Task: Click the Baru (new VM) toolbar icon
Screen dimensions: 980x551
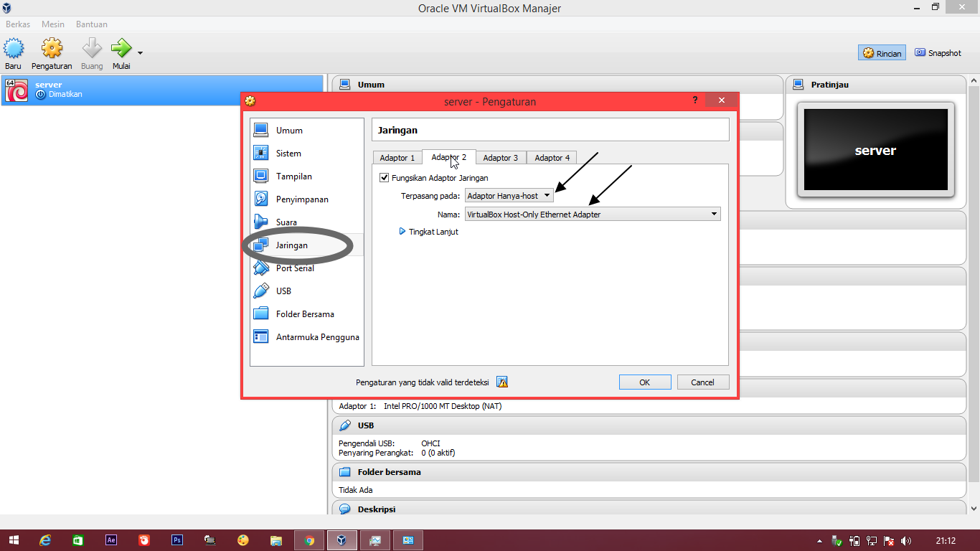Action: coord(14,49)
